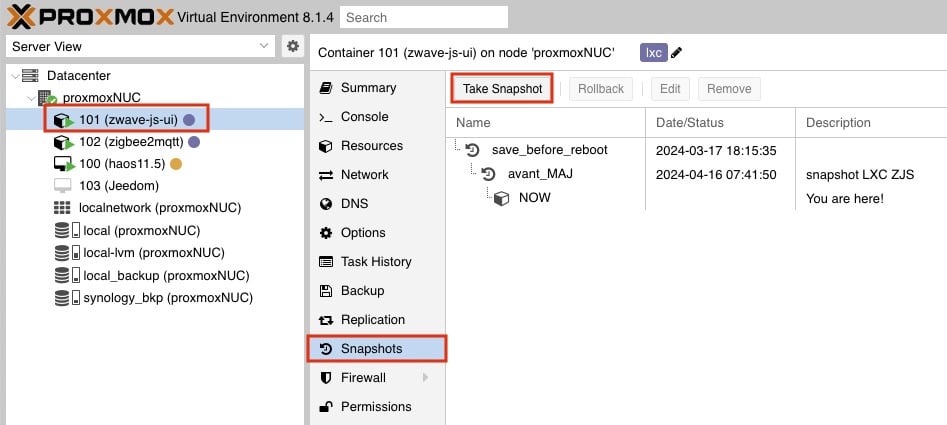Expand the Firewall submenu arrow

tap(425, 378)
